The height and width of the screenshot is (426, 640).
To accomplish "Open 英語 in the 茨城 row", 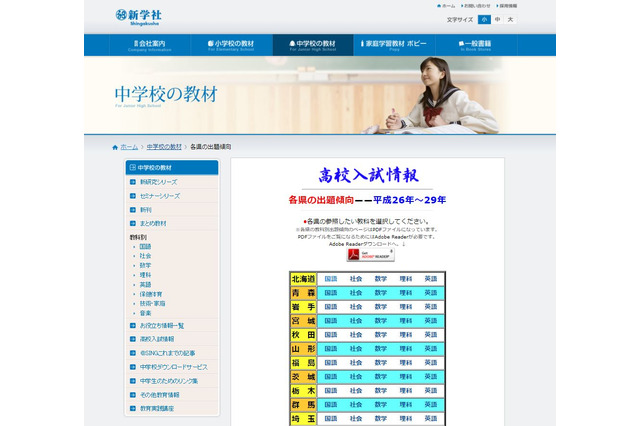I will click(431, 377).
